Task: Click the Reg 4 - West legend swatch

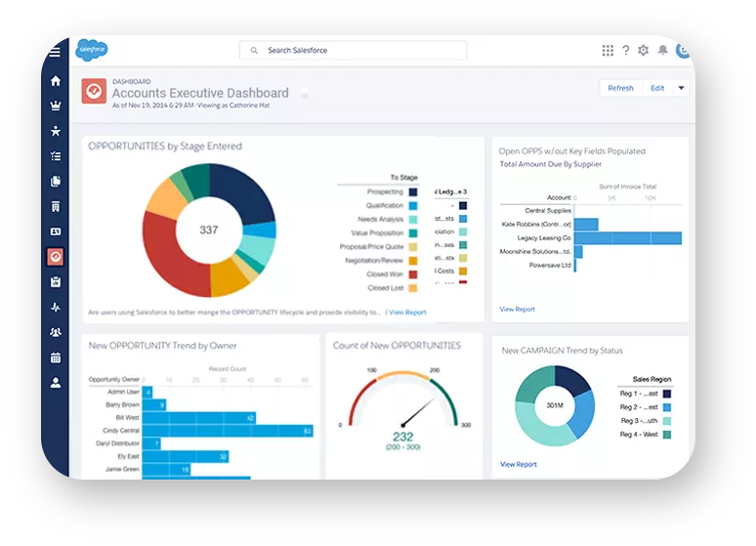Action: [x=667, y=435]
